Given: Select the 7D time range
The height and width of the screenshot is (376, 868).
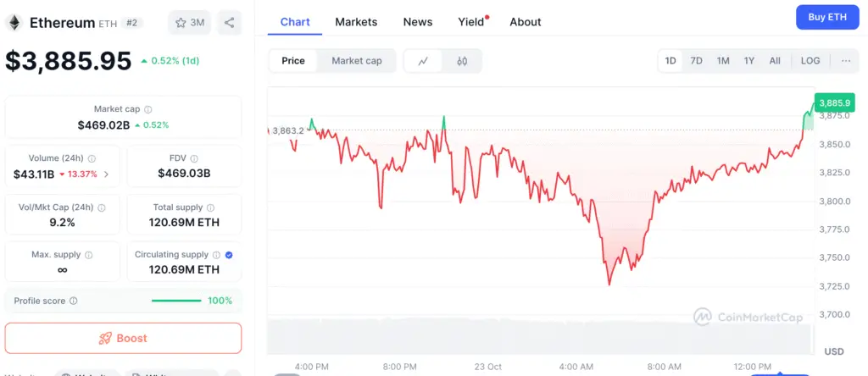Looking at the screenshot, I should point(696,61).
